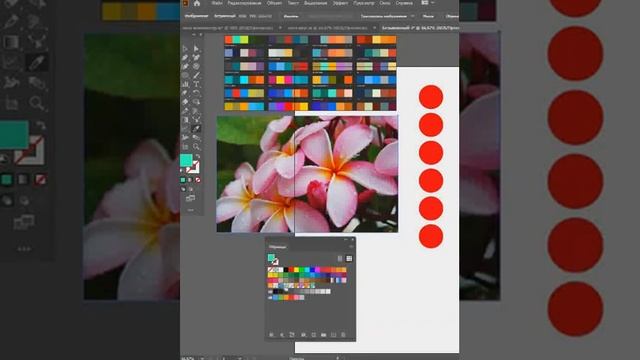640x360 pixels.
Task: Open the Объект menu
Action: pyautogui.click(x=274, y=3)
